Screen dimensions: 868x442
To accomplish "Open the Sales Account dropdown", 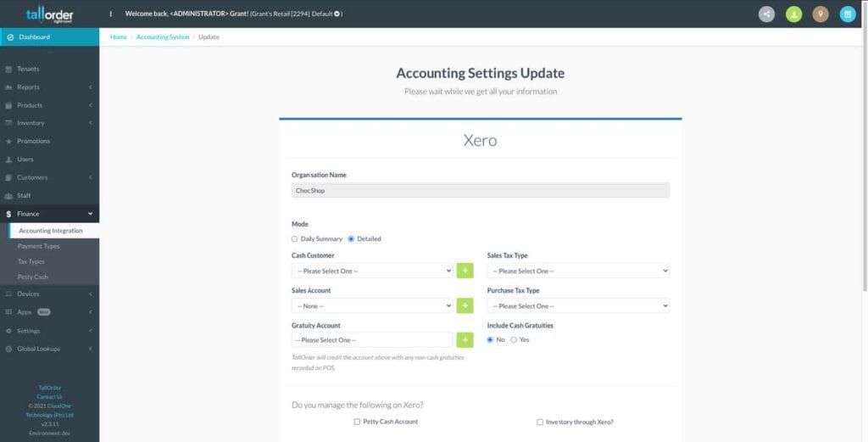I will click(373, 305).
